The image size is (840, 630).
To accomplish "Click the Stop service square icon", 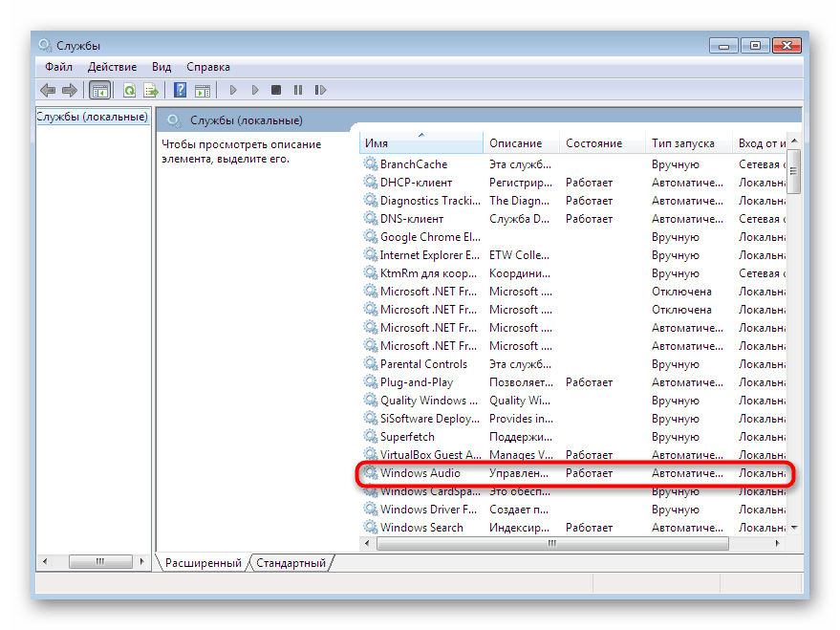I will (276, 90).
